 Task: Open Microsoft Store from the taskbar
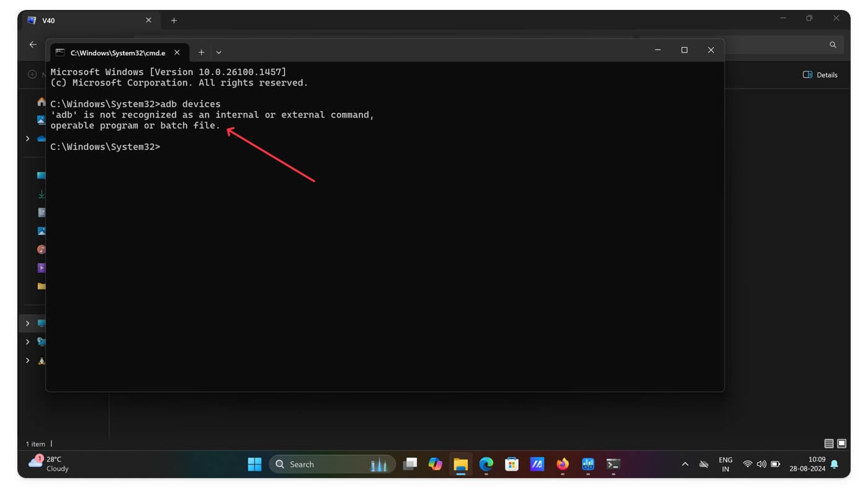[x=511, y=464]
